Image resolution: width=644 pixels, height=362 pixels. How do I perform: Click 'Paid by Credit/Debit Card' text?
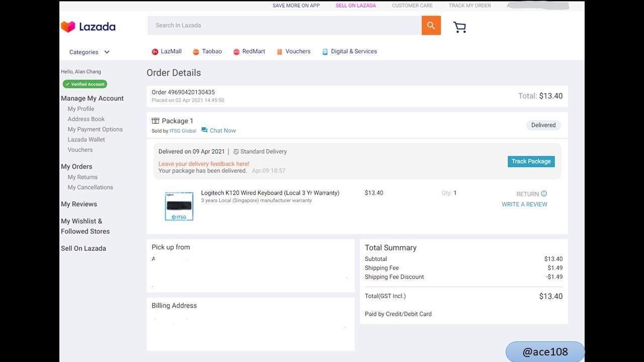pyautogui.click(x=398, y=314)
